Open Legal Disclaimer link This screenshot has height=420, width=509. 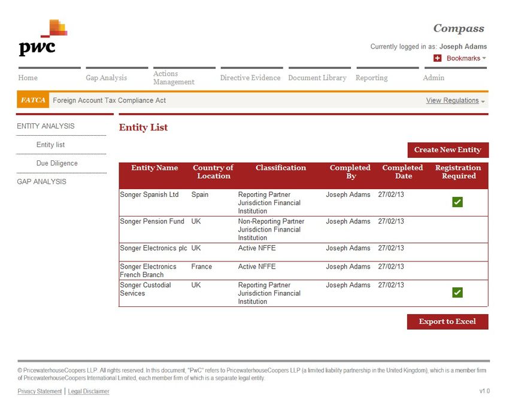89,391
